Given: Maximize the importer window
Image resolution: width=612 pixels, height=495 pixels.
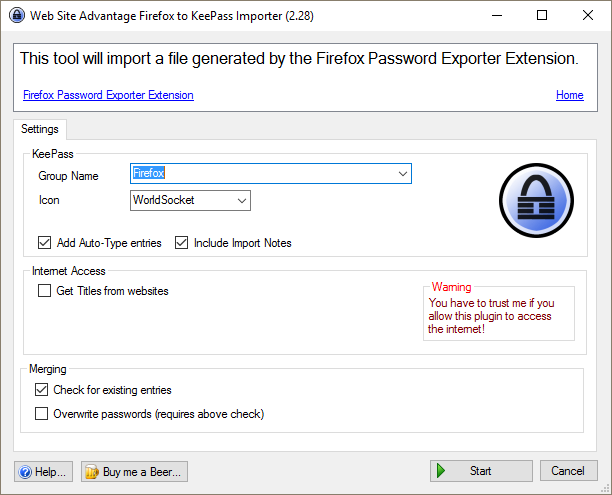Looking at the screenshot, I should click(x=542, y=15).
